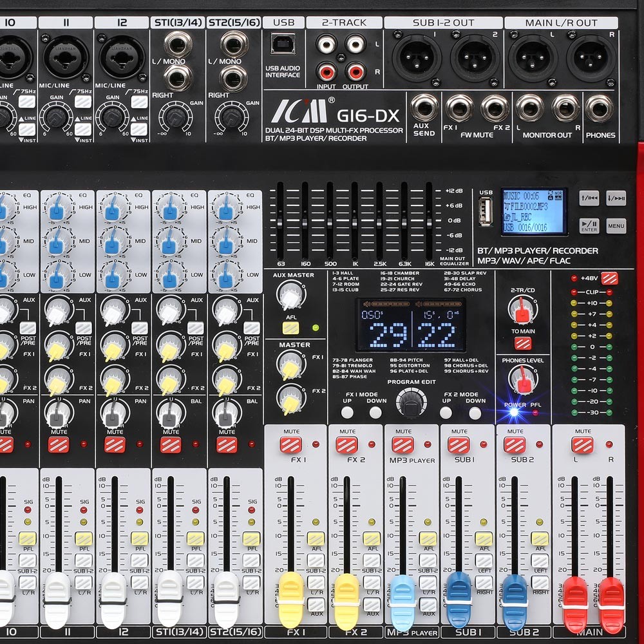The image size is (644, 644).
Task: Click the ST1 GAIN knob
Action: (176, 117)
